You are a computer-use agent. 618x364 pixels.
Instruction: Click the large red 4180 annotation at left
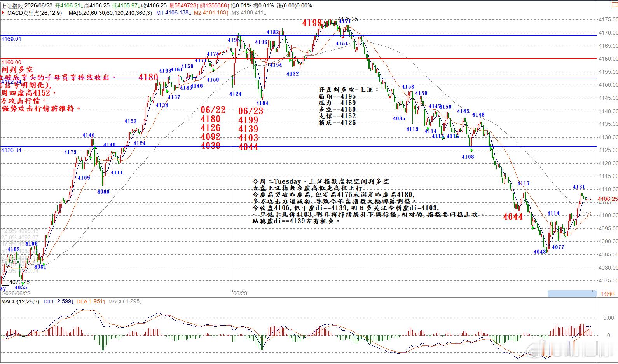tap(148, 77)
